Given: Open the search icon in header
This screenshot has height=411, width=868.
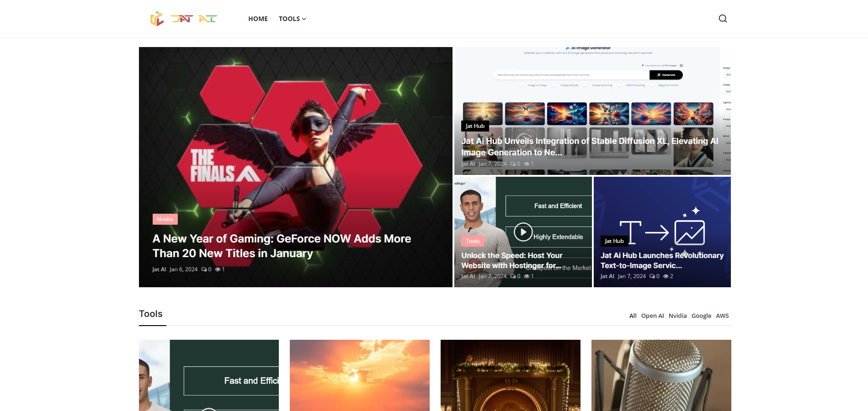Looking at the screenshot, I should pyautogui.click(x=723, y=19).
